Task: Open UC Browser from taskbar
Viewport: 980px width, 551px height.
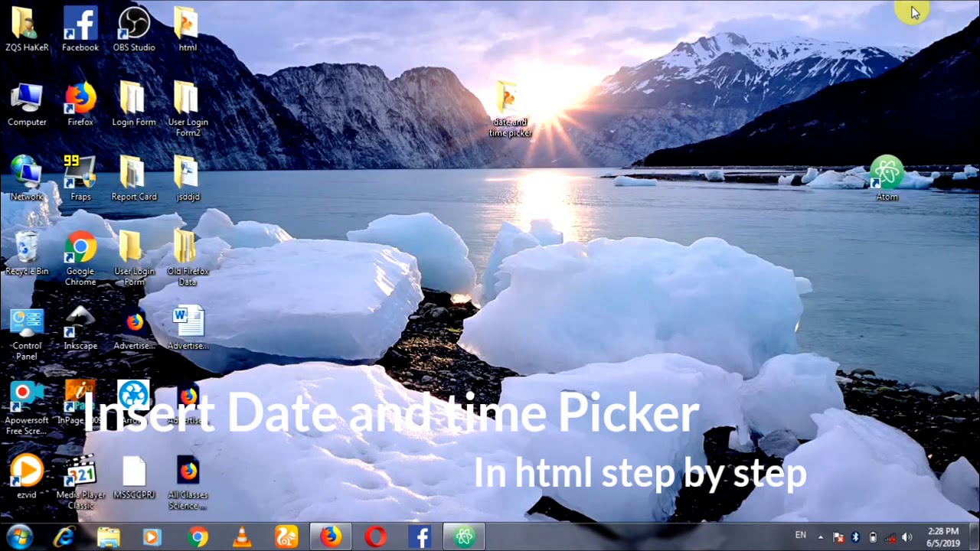Action: (x=286, y=537)
